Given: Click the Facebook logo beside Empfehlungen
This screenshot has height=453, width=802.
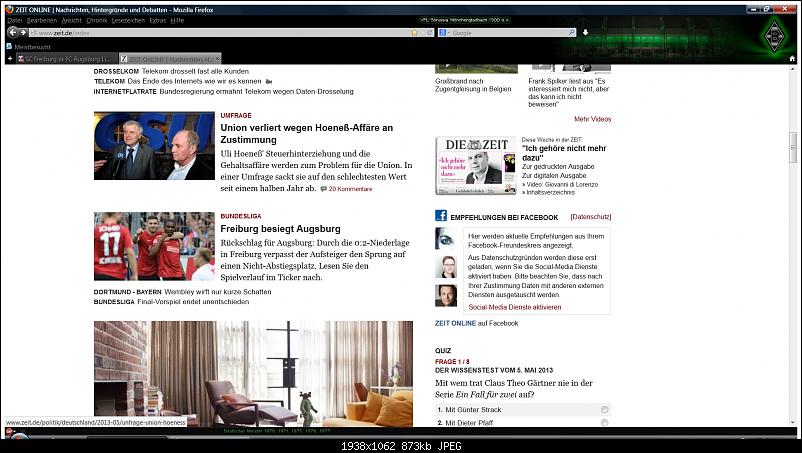Looking at the screenshot, I should point(441,216).
